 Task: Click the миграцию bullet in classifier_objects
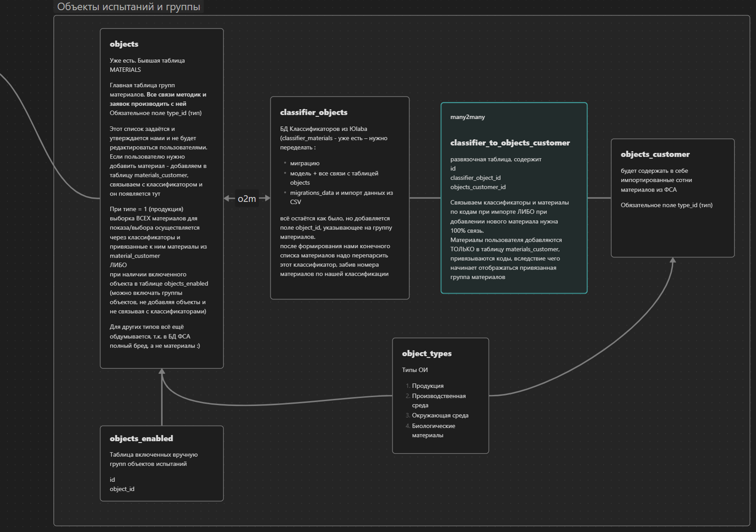point(305,163)
